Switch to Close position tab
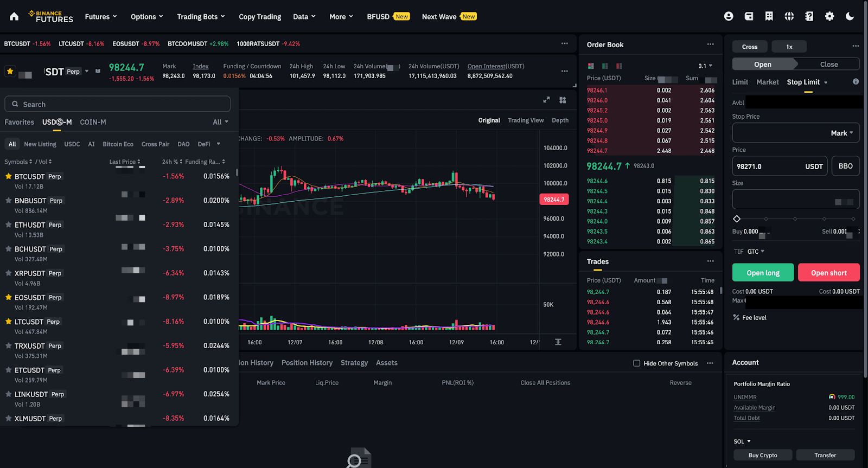This screenshot has width=868, height=468. pos(828,64)
